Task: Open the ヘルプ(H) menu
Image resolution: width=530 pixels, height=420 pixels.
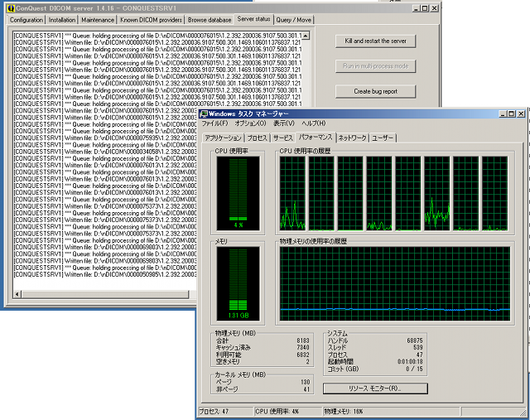Action: pyautogui.click(x=314, y=123)
